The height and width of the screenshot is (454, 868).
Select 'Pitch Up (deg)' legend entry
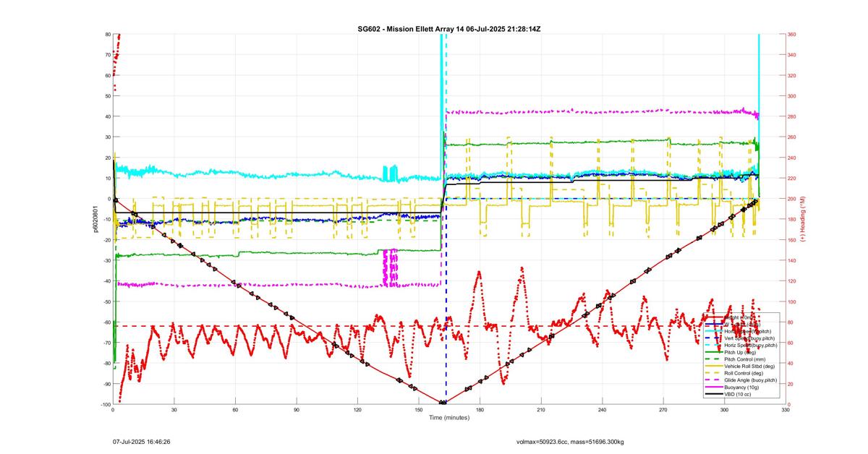point(740,352)
